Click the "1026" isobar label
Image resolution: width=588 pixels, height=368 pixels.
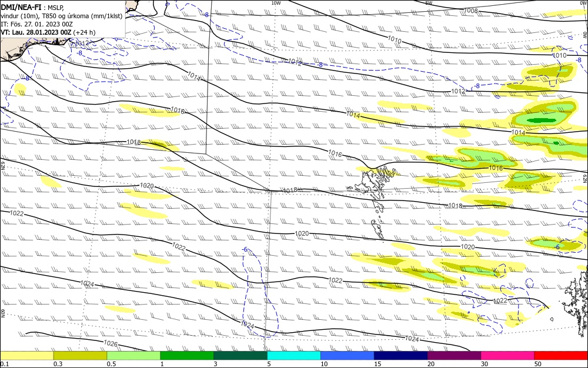coord(111,343)
